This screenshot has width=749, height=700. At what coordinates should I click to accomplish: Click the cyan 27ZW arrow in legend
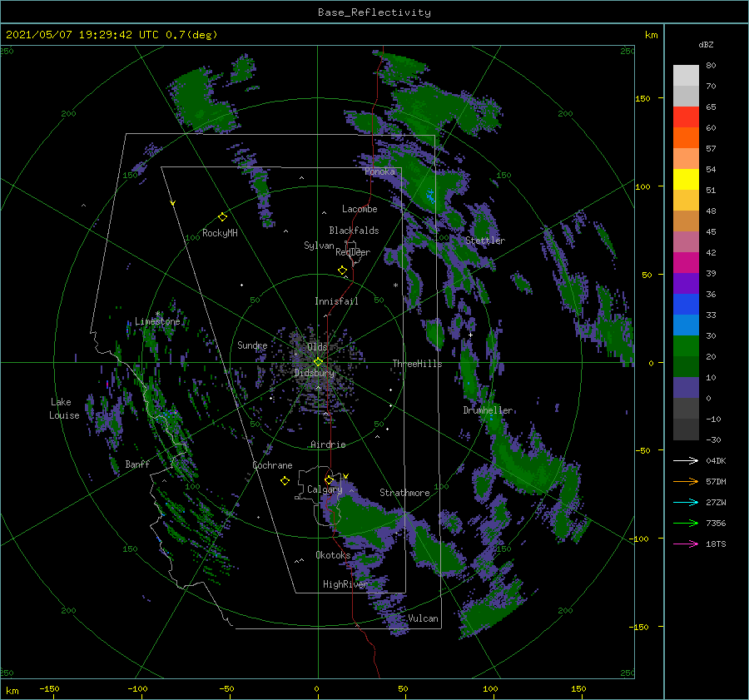(x=686, y=502)
